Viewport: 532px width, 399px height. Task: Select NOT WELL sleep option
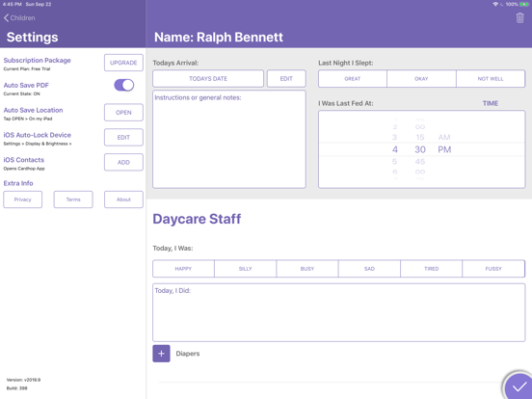pos(491,79)
